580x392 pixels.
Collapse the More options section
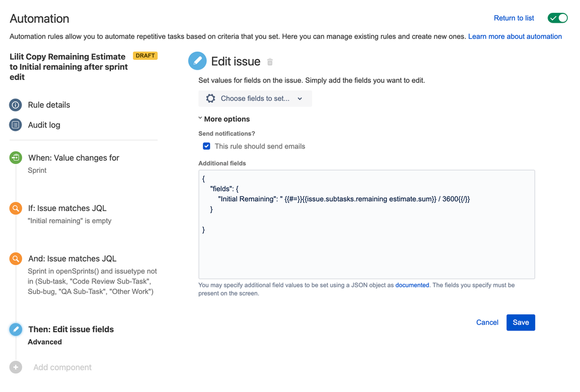[224, 119]
